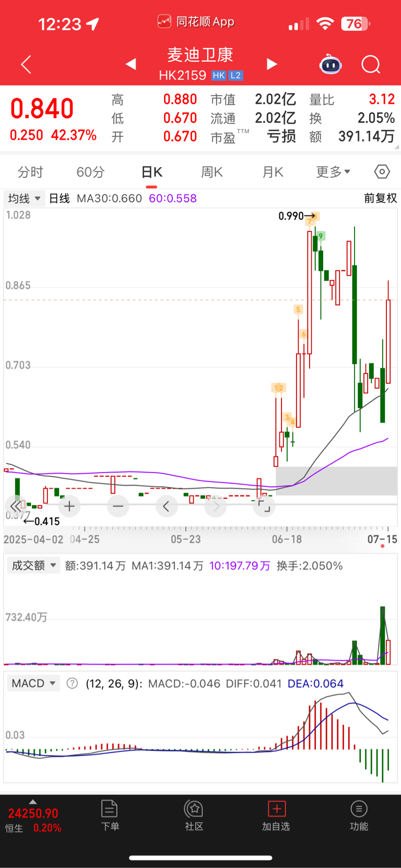Tap the chart rewind double-arrow button
Screen dimensions: 401x868
16,506
